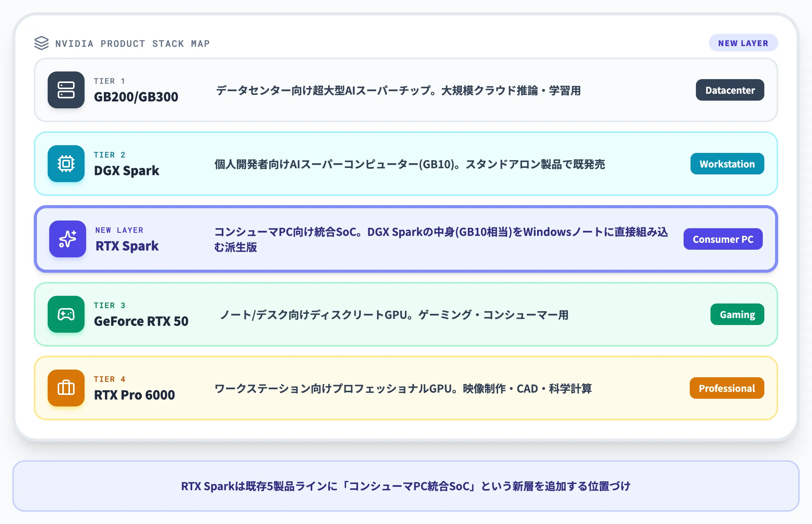Click the bottom summary text starting RTX Sparkは既存5製品ライン
This screenshot has width=812, height=524.
click(x=406, y=486)
